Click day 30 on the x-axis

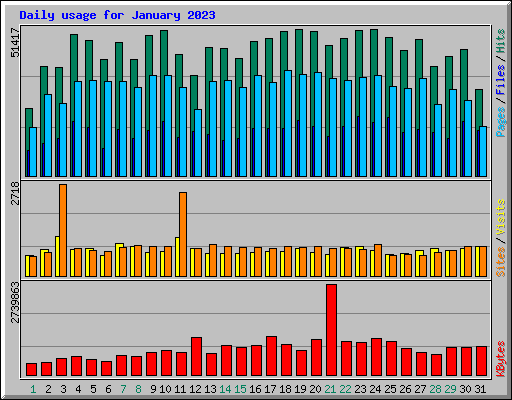coord(465,389)
